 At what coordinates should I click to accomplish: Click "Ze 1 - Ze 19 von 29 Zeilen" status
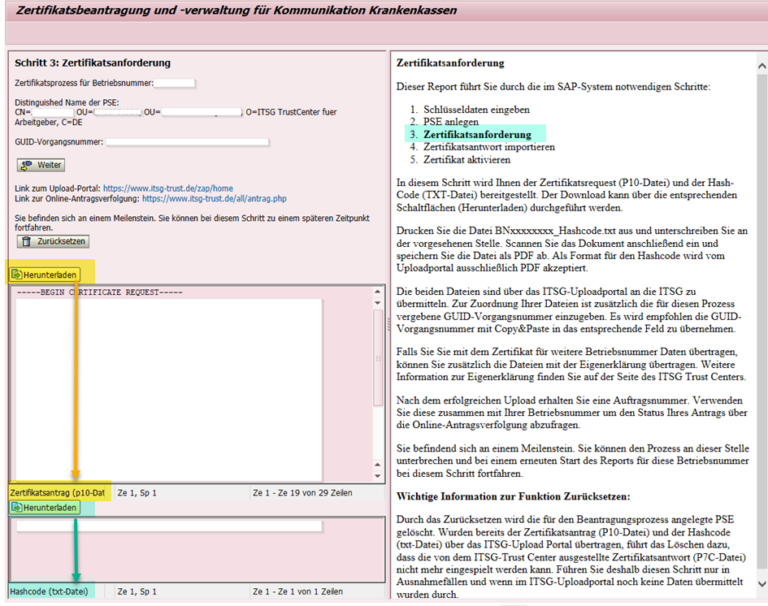pyautogui.click(x=302, y=493)
